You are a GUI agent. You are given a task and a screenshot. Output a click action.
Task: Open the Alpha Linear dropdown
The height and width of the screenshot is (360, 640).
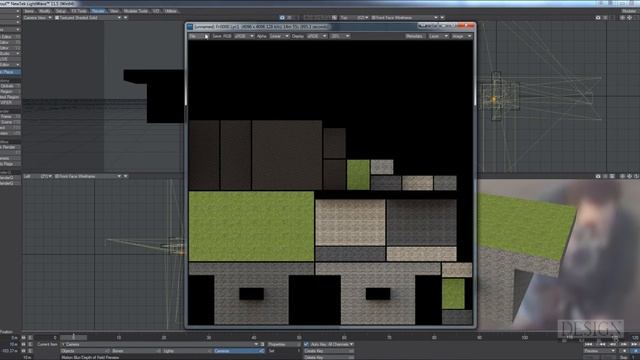click(279, 36)
